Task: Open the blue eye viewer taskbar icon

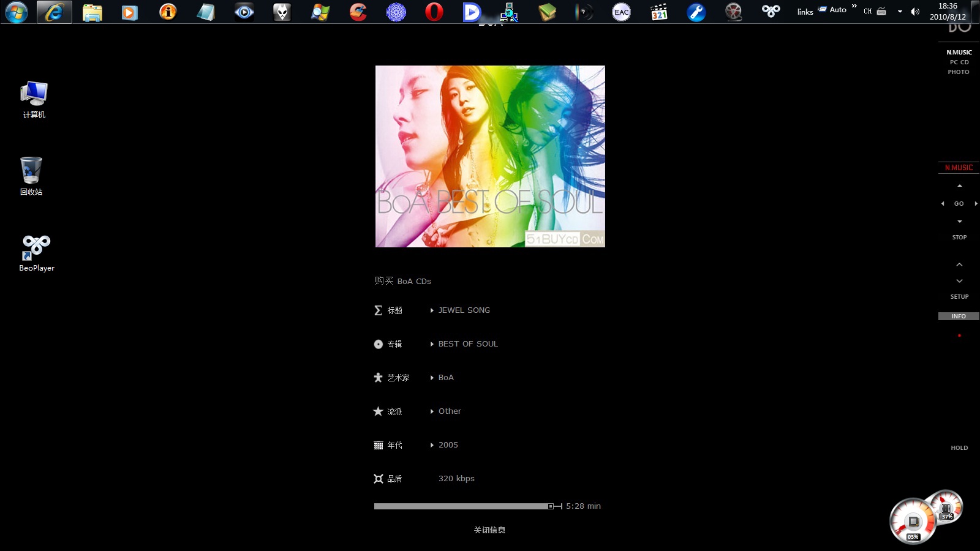Action: click(244, 12)
